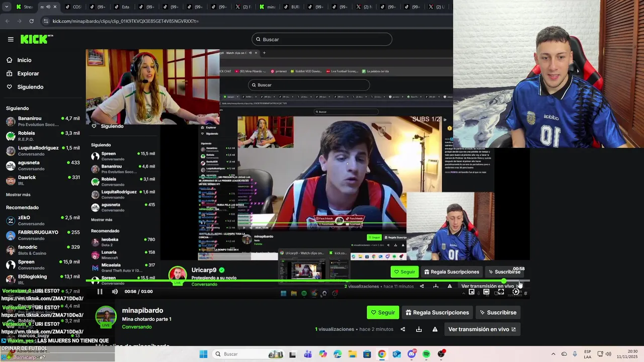Click microphone icon in system tray
The height and width of the screenshot is (362, 644).
tap(575, 354)
